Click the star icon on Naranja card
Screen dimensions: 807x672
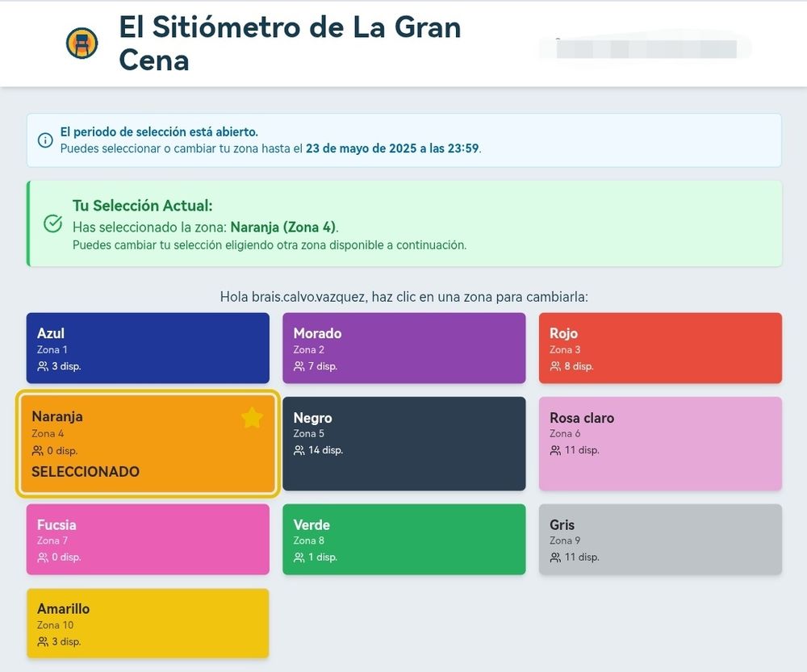[x=252, y=417]
